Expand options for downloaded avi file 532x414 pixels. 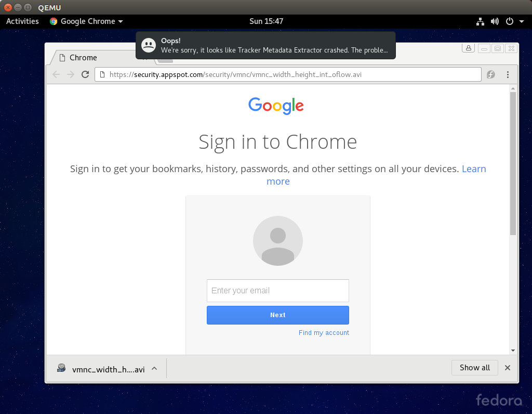154,369
